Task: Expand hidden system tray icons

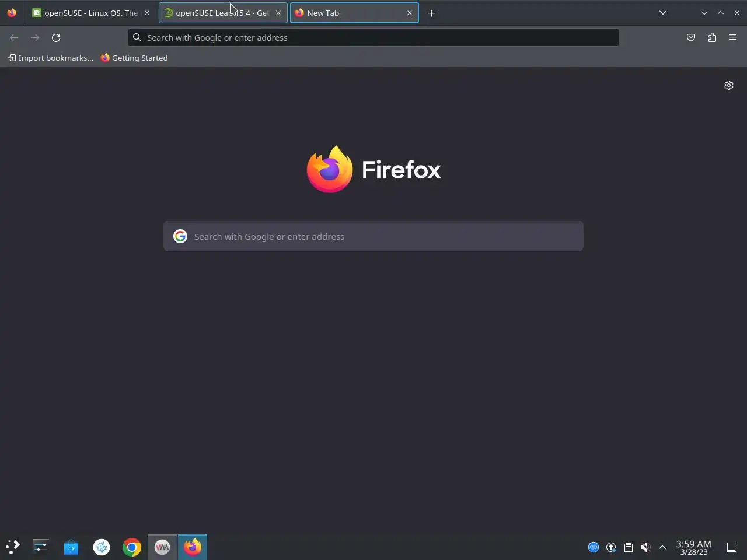Action: tap(662, 547)
